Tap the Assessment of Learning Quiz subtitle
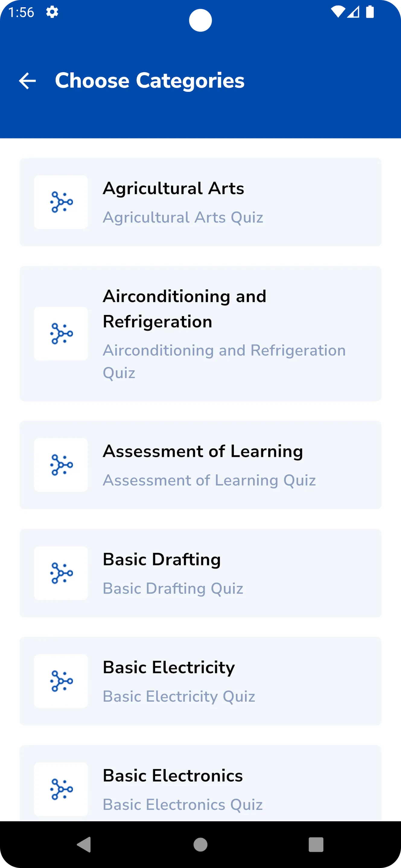 point(209,480)
